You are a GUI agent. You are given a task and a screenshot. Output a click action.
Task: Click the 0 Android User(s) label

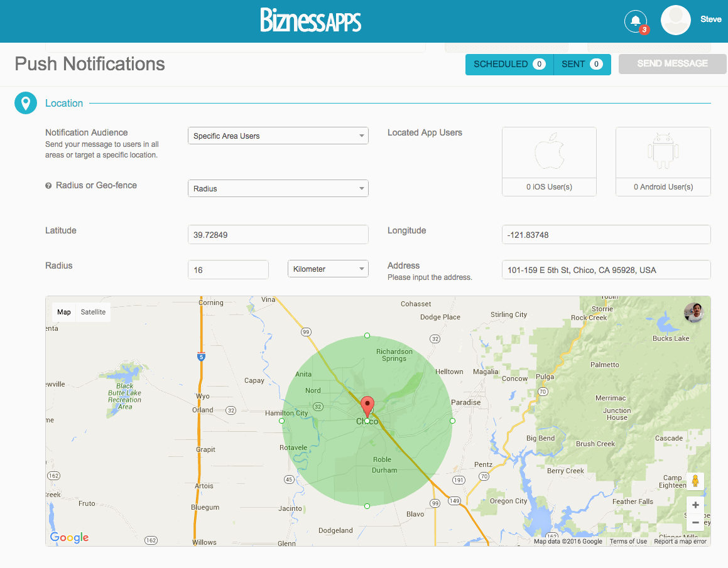pyautogui.click(x=663, y=187)
